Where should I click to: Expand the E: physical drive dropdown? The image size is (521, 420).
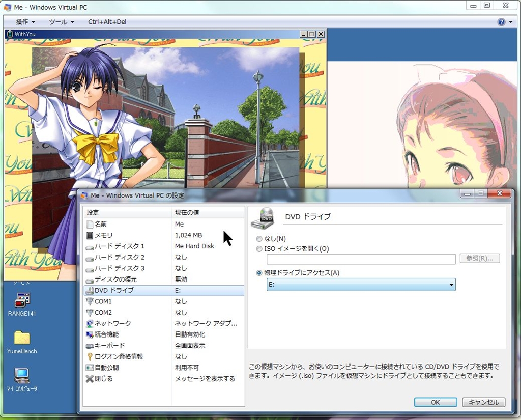[x=451, y=285]
